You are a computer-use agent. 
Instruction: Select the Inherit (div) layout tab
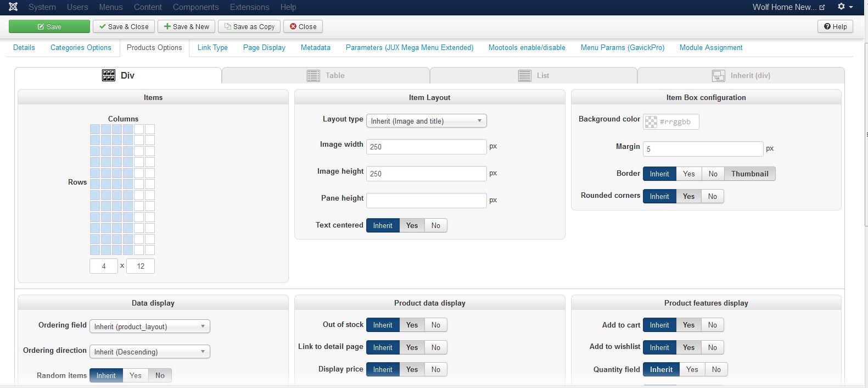click(741, 75)
